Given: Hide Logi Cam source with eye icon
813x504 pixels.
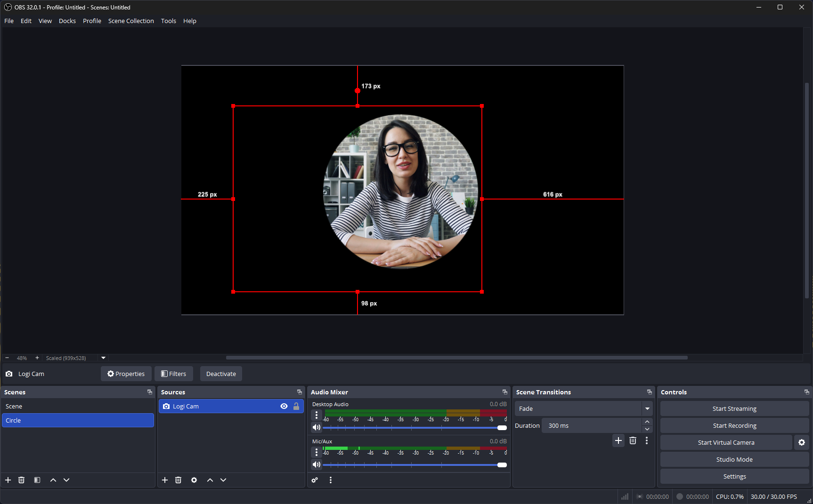Looking at the screenshot, I should (x=284, y=406).
